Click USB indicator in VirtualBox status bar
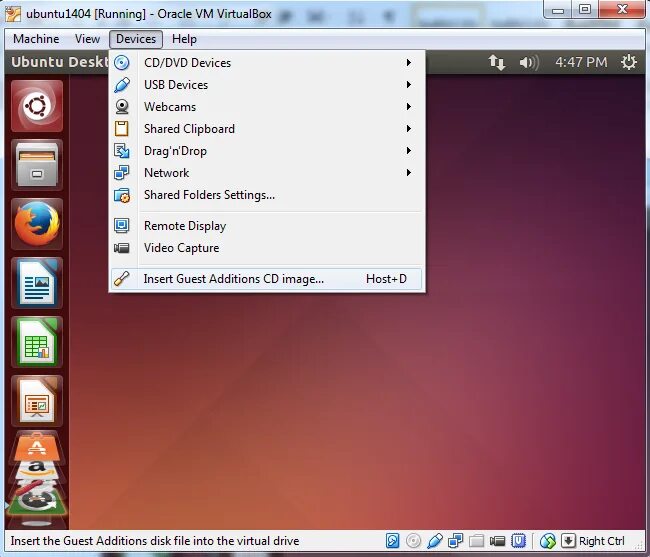 [x=434, y=540]
